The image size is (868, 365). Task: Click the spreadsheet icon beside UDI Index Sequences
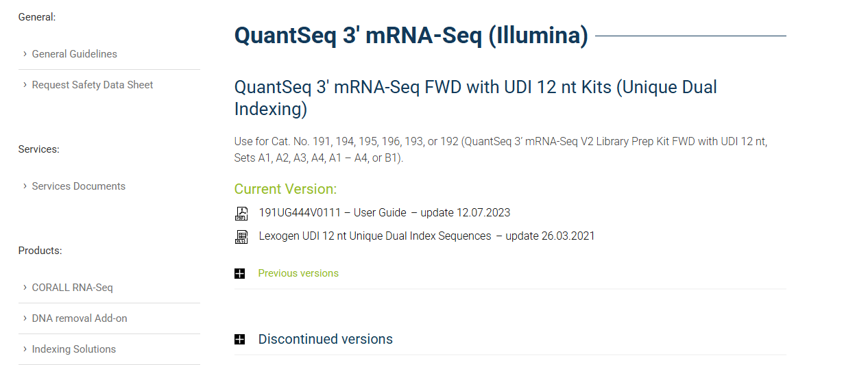(241, 237)
